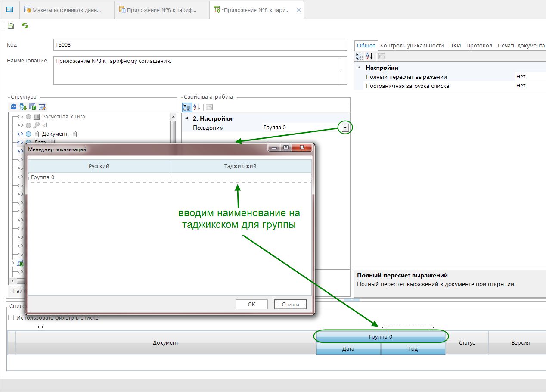
Task: Toggle the blue circle next to Документ
Action: pos(28,134)
